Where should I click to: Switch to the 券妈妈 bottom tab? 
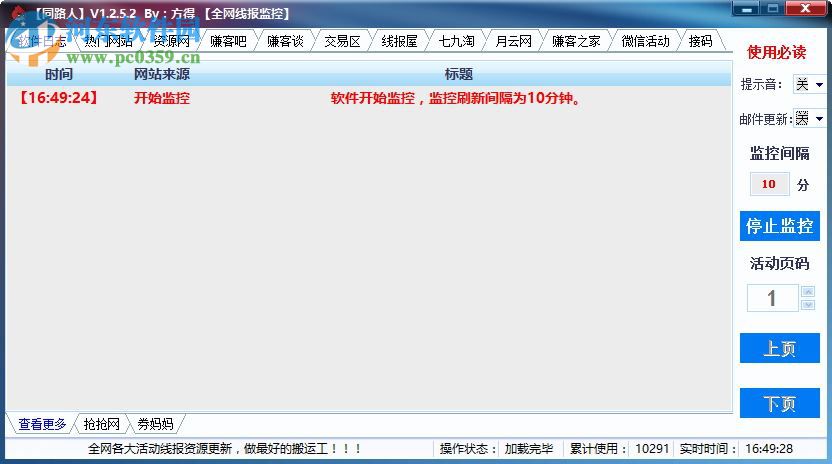tap(155, 424)
